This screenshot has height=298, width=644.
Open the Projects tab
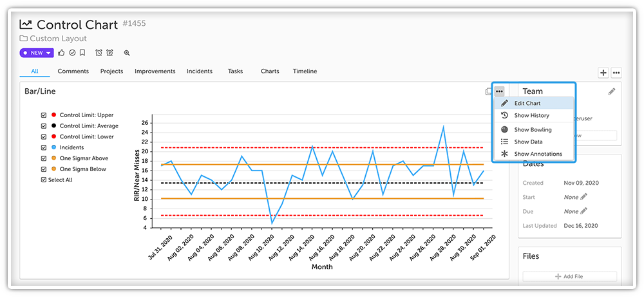111,71
